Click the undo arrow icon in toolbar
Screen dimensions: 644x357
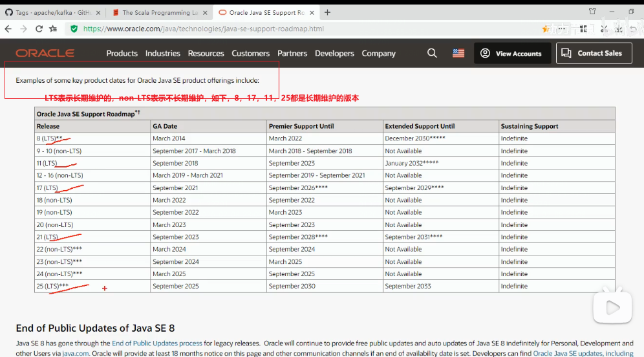pyautogui.click(x=634, y=28)
